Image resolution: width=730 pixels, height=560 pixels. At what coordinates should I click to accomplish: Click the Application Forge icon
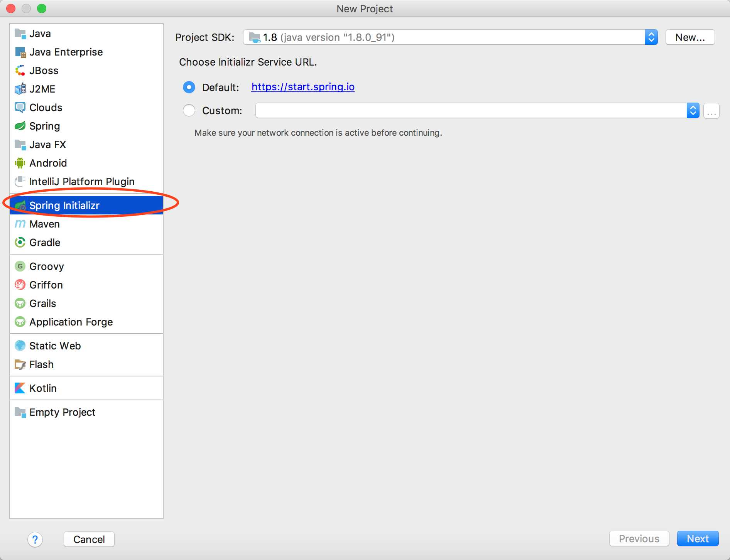20,322
